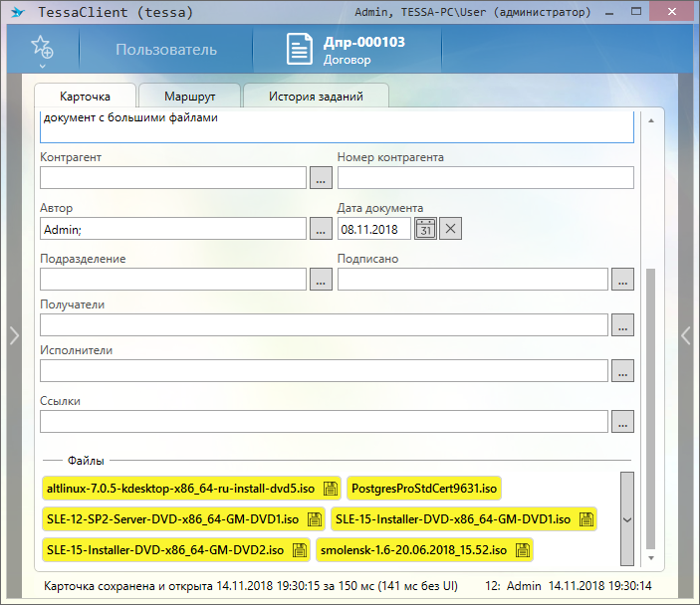Open Автор selection ellipsis button

pyautogui.click(x=321, y=229)
